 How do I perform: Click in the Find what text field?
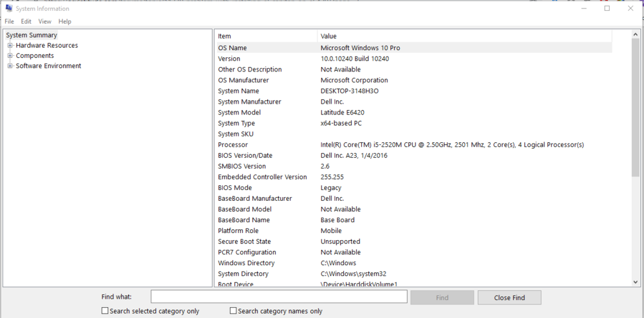coord(278,297)
